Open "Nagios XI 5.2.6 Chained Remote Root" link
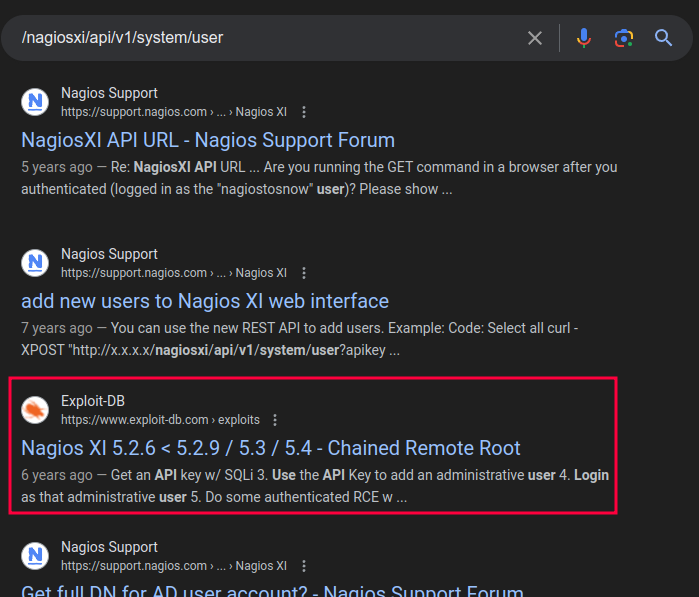 click(x=271, y=448)
